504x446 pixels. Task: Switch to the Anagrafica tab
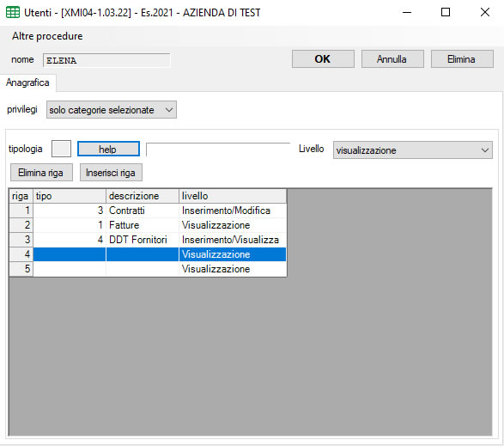(x=27, y=82)
